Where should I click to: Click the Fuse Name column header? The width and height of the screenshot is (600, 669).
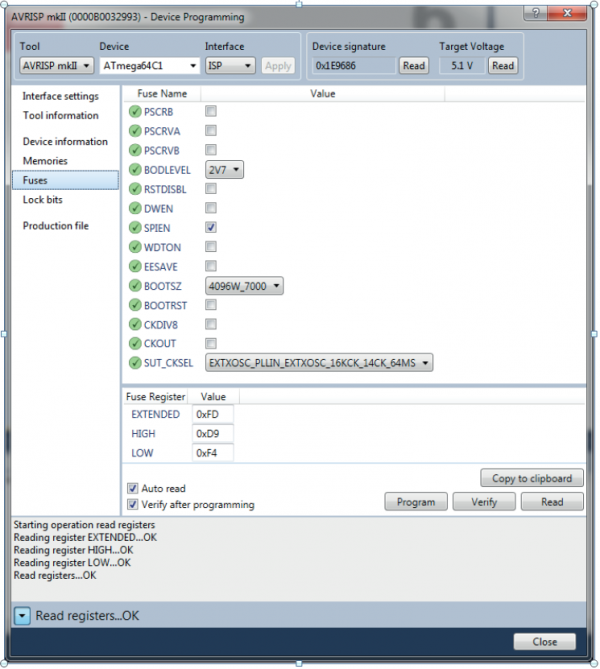coord(162,94)
